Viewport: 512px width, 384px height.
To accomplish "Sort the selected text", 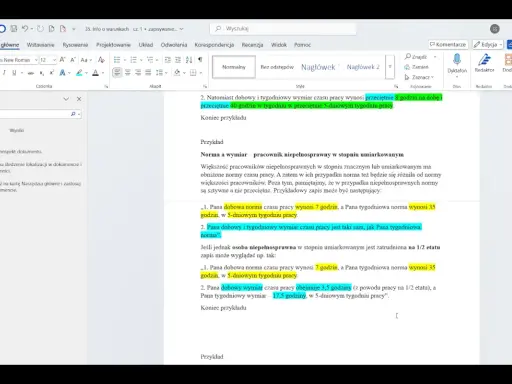I will pyautogui.click(x=189, y=60).
